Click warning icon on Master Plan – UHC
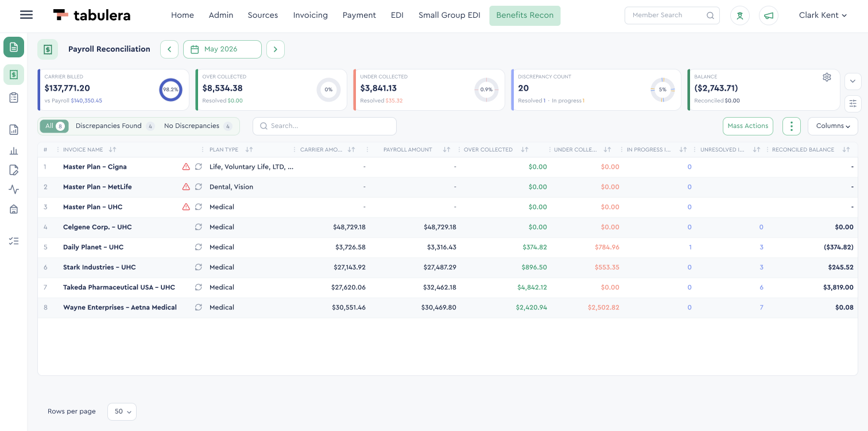The image size is (868, 431). (x=186, y=207)
